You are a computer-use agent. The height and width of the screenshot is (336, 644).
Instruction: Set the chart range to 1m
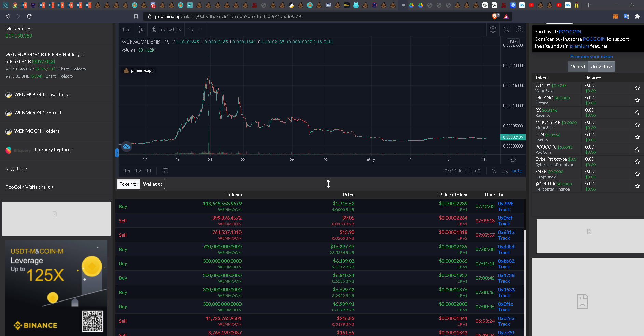pyautogui.click(x=127, y=171)
